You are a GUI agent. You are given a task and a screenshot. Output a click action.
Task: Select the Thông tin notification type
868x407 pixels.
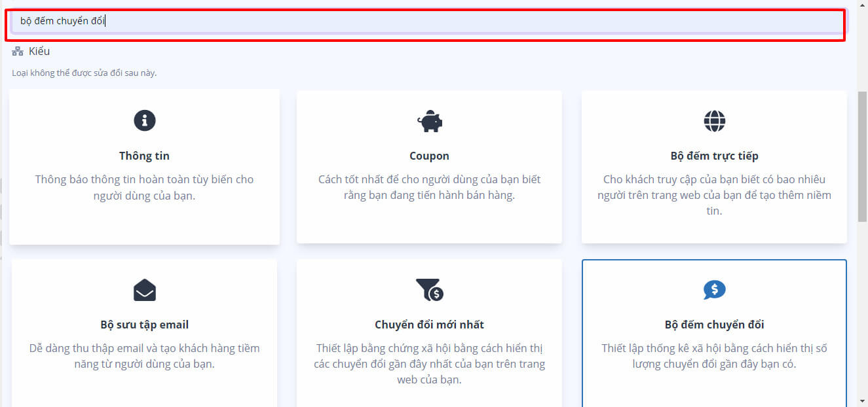(144, 156)
